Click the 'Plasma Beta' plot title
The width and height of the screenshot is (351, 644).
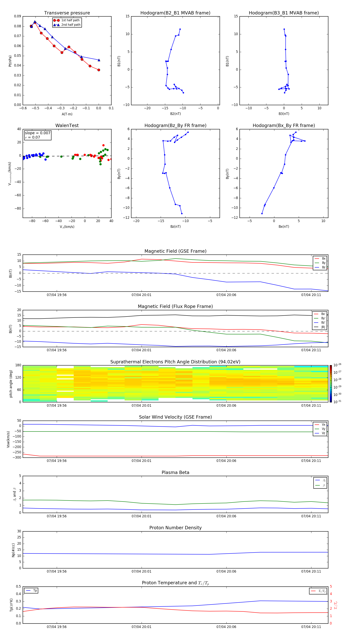click(x=175, y=472)
